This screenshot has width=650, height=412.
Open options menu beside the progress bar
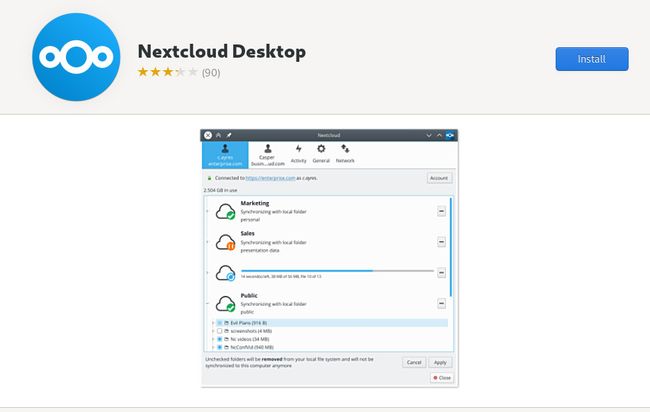(441, 272)
